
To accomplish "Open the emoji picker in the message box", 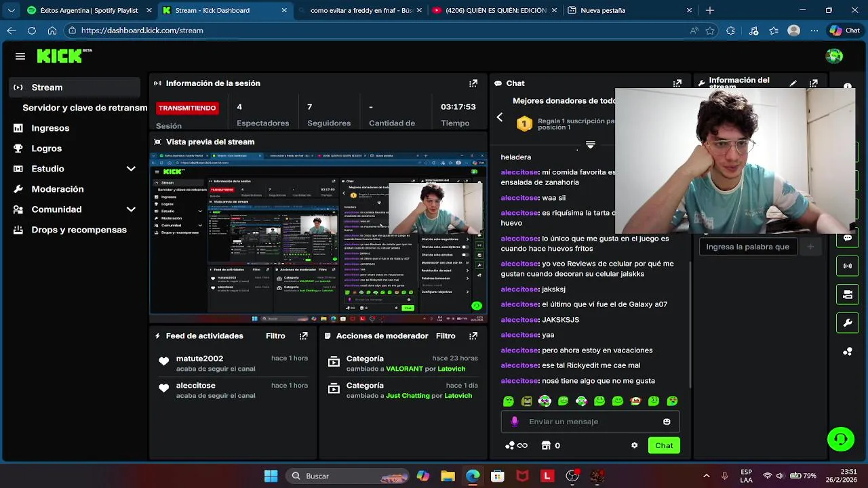I will pos(667,422).
